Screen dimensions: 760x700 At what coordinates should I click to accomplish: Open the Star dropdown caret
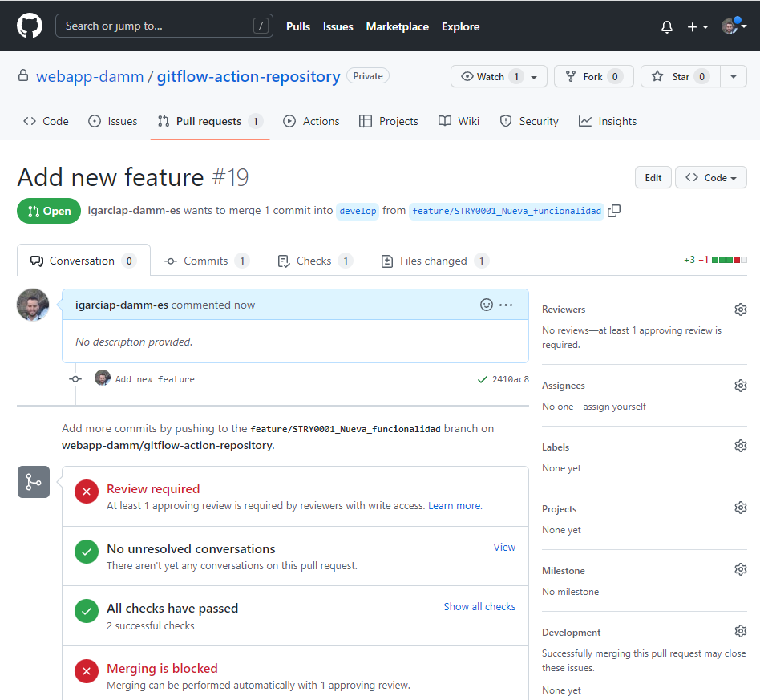pos(734,76)
